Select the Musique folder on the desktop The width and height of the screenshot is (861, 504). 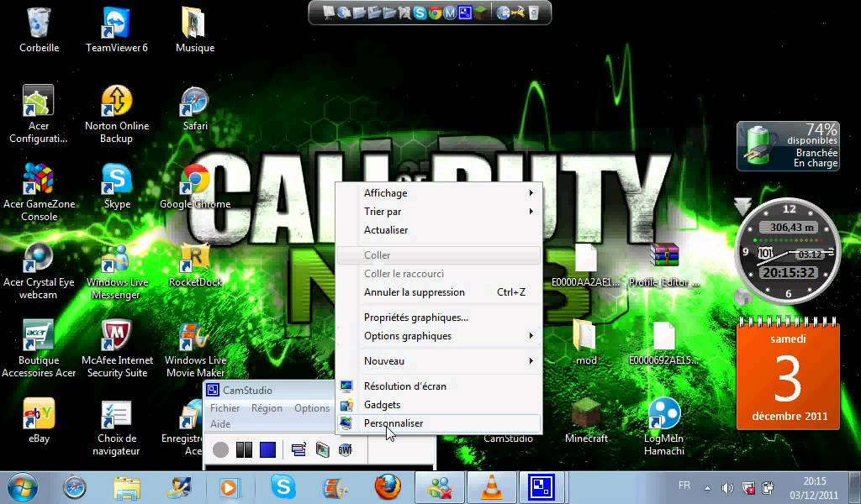coord(195,29)
